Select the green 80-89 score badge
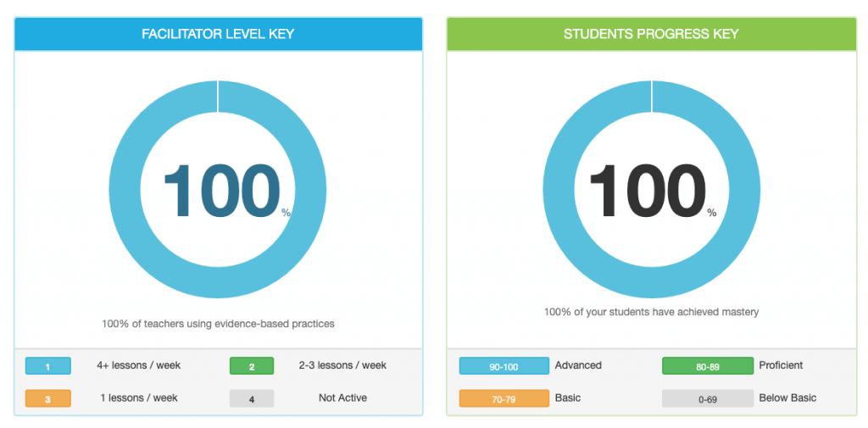This screenshot has width=868, height=428. (x=708, y=366)
